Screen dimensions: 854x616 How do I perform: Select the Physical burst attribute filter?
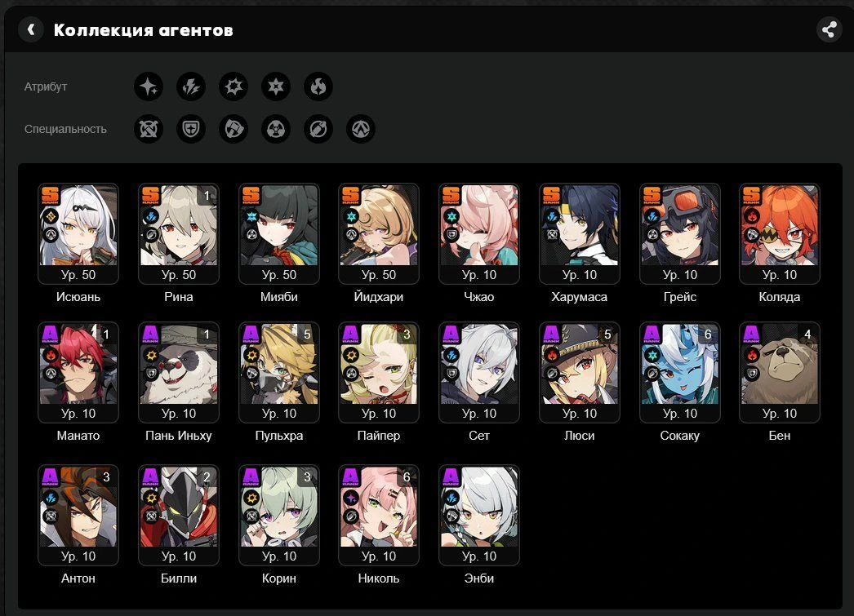pyautogui.click(x=234, y=86)
